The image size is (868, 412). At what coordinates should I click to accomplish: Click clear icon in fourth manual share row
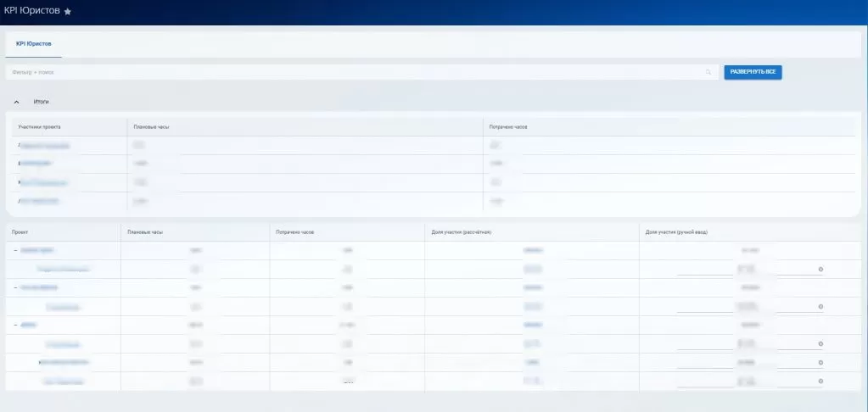click(x=820, y=363)
